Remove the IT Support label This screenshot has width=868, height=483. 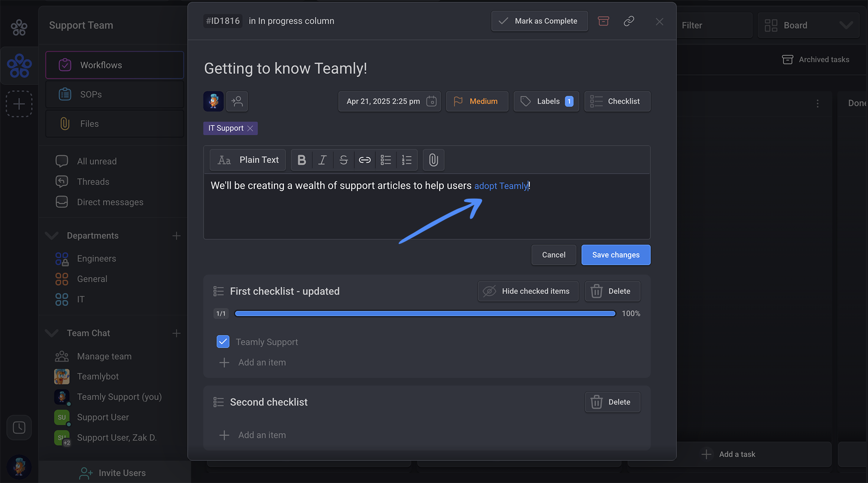click(250, 128)
